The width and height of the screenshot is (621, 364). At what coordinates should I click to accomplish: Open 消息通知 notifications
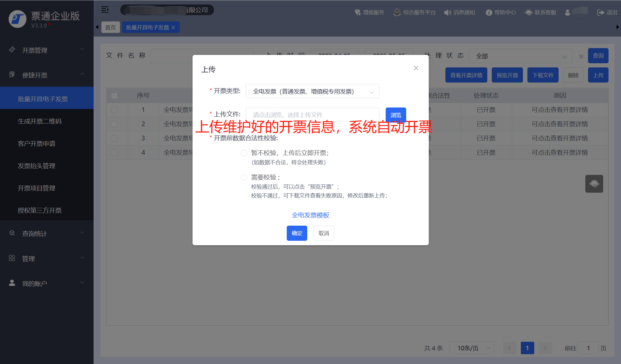(460, 12)
